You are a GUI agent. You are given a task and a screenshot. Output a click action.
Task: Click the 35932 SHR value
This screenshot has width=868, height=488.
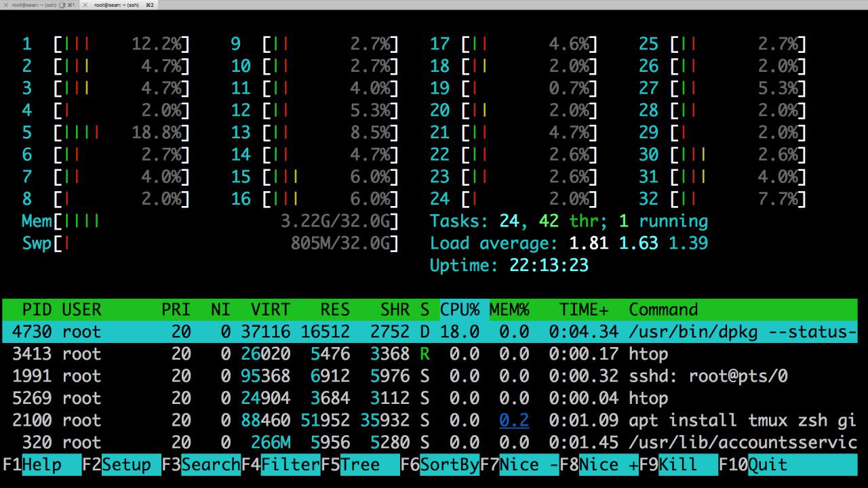(384, 420)
